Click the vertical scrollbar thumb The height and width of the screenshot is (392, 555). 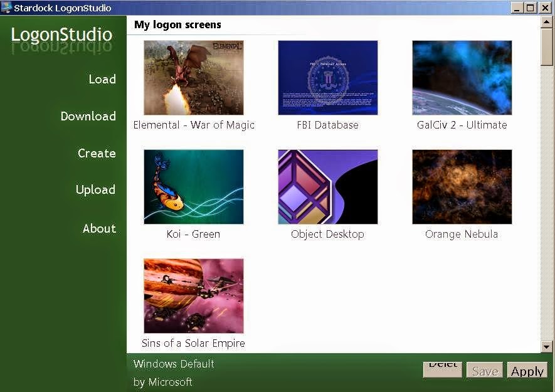(x=546, y=47)
